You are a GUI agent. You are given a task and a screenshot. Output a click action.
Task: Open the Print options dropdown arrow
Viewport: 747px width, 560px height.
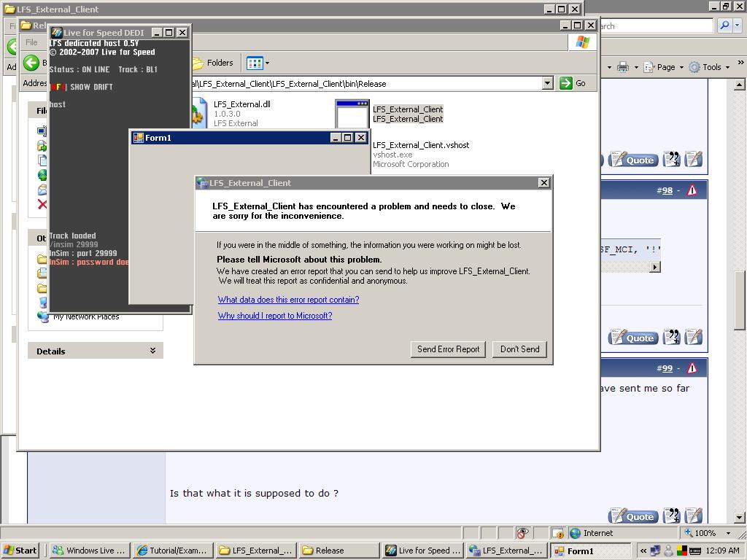pyautogui.click(x=636, y=68)
